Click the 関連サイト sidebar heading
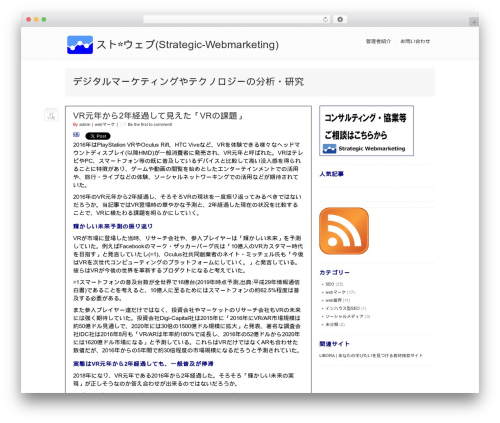Image resolution: width=500 pixels, height=423 pixels. [334, 344]
